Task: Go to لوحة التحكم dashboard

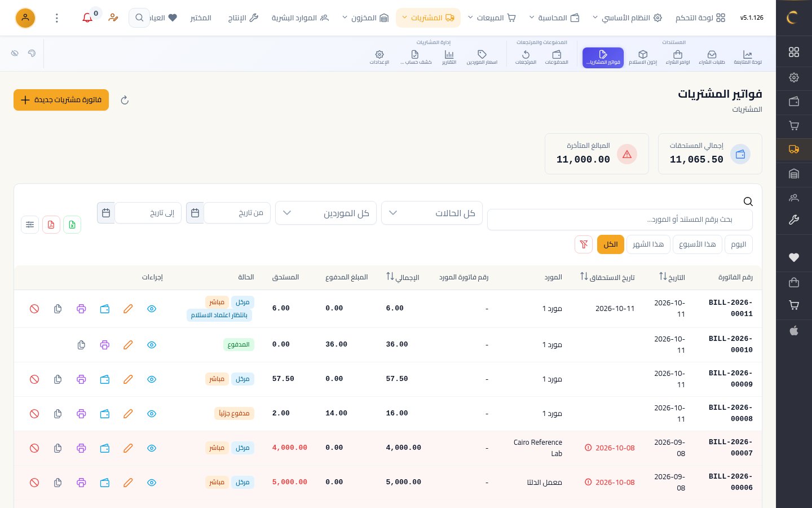Action: [x=700, y=18]
